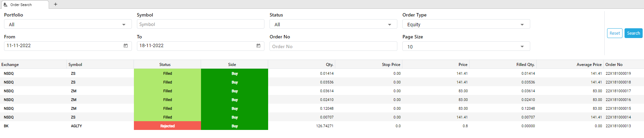Open the From date calendar picker icon
This screenshot has height=138, width=644.
[x=126, y=46]
